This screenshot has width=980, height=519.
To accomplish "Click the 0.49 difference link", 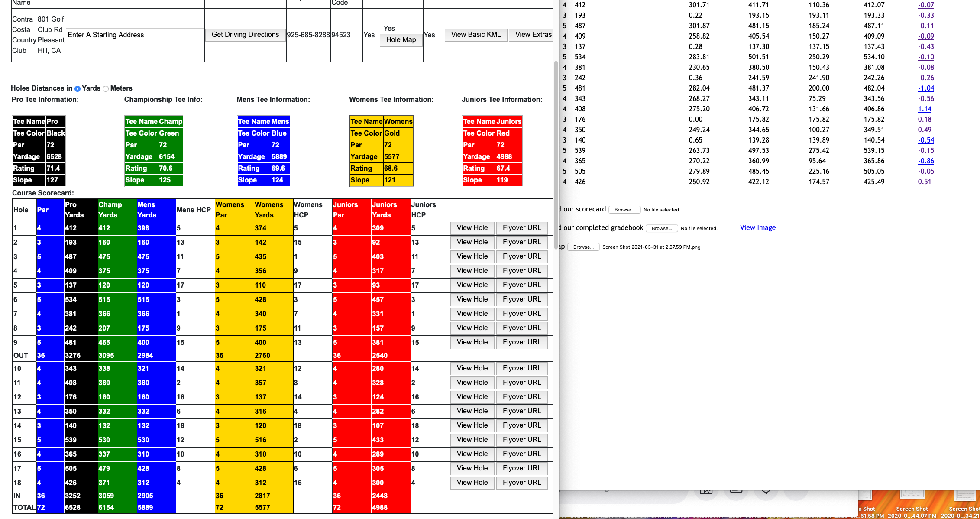I will [925, 130].
